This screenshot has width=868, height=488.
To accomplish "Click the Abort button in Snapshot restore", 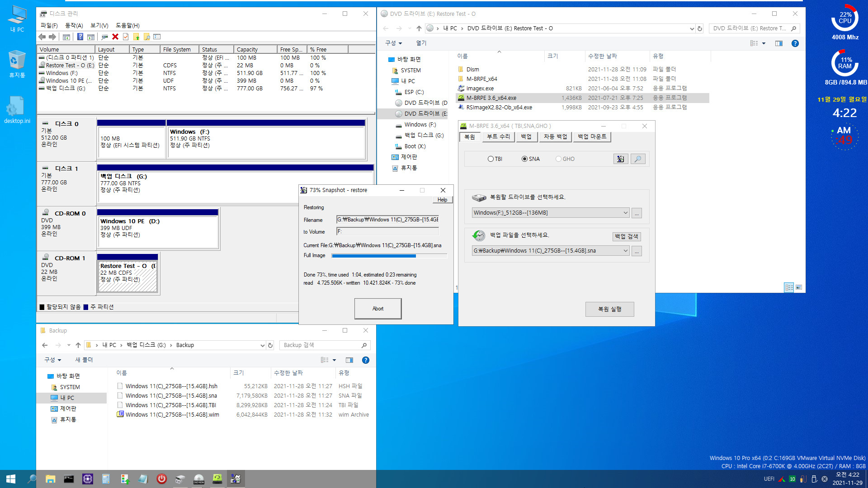I will click(378, 309).
